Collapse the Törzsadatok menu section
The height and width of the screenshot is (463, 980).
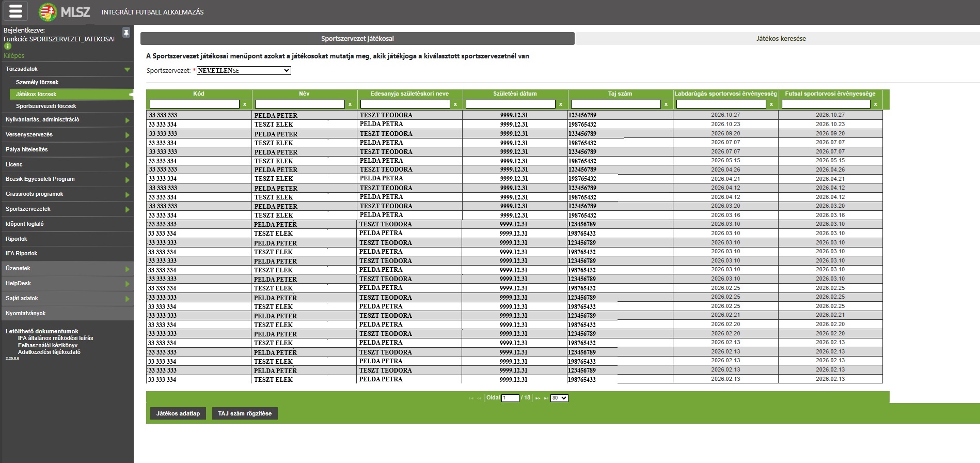127,69
